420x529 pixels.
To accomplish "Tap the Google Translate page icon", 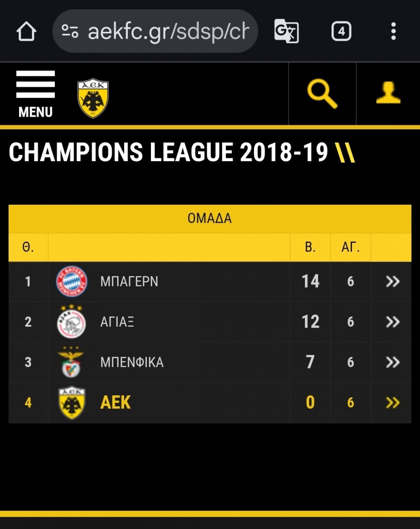I will [x=286, y=32].
